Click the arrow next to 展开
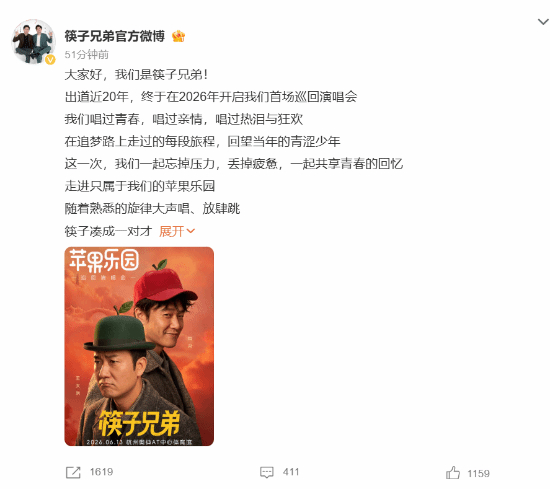 coord(191,231)
